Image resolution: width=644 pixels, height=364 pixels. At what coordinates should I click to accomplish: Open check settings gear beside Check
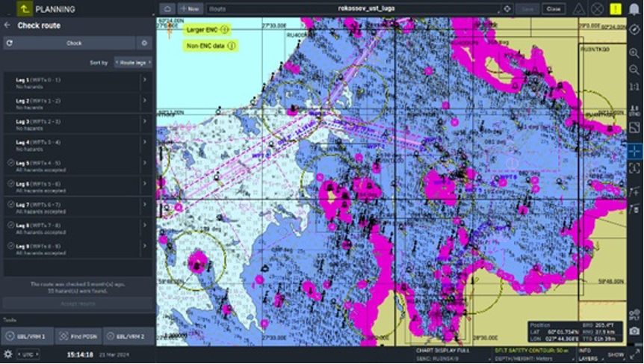click(144, 43)
